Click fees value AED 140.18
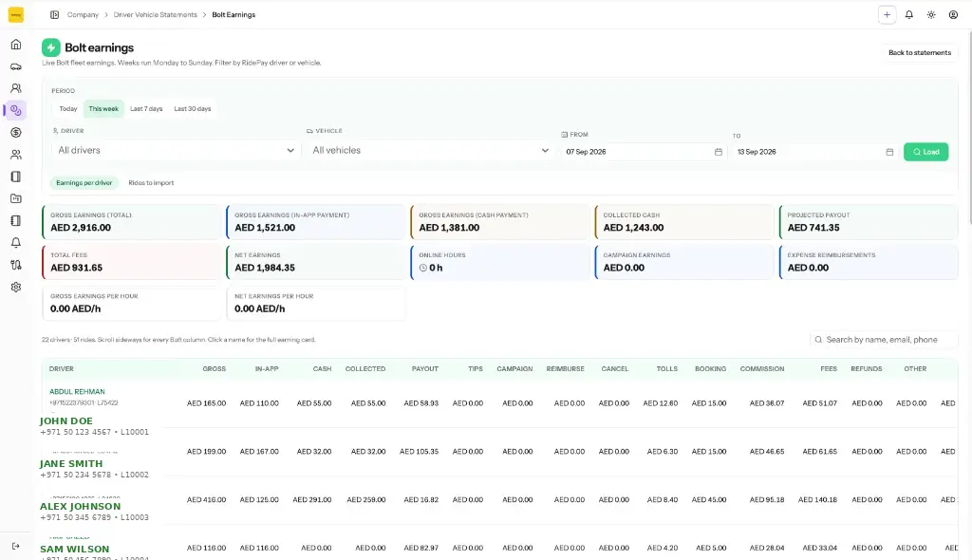972x560 pixels. 817,500
